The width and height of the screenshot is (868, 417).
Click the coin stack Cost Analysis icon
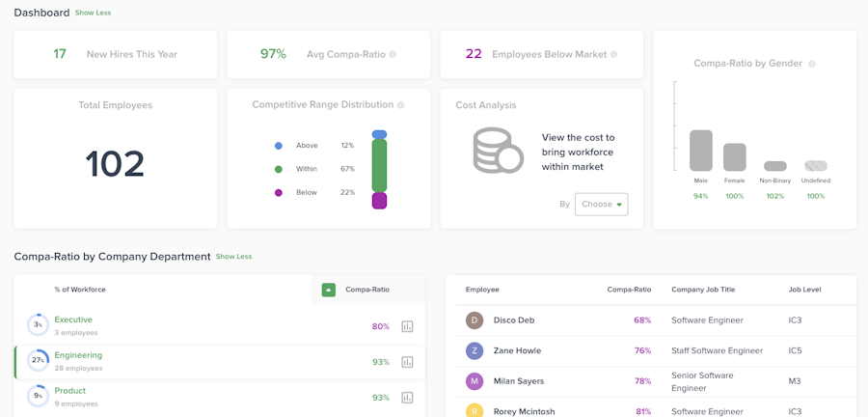pyautogui.click(x=497, y=151)
